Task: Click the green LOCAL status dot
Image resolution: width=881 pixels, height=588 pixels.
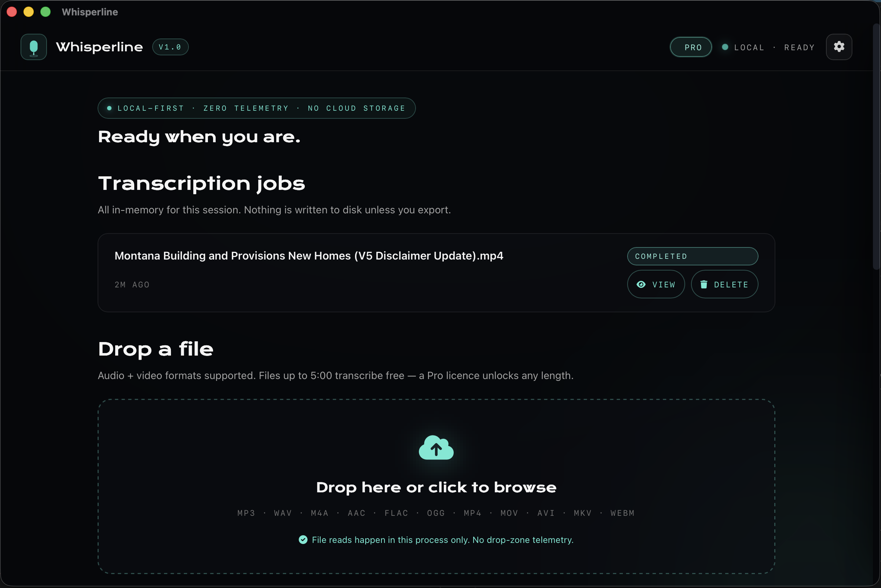Action: tap(725, 47)
